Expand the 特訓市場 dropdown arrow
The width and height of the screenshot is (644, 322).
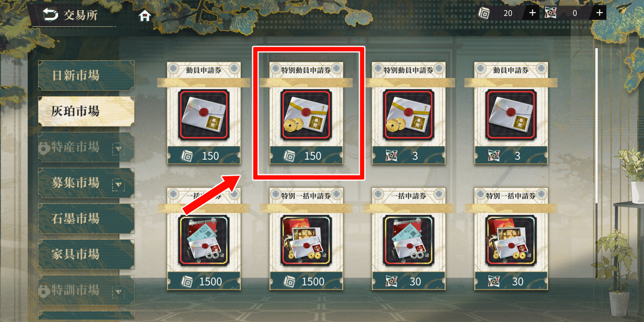tap(118, 292)
